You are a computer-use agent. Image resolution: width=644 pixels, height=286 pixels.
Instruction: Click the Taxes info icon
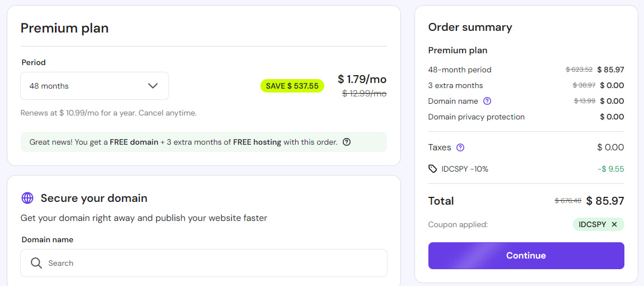pyautogui.click(x=460, y=147)
